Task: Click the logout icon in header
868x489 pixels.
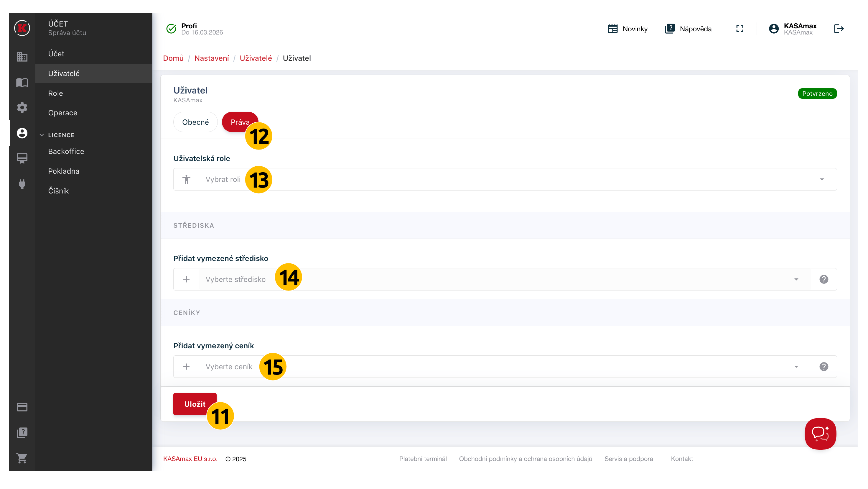Action: click(839, 29)
